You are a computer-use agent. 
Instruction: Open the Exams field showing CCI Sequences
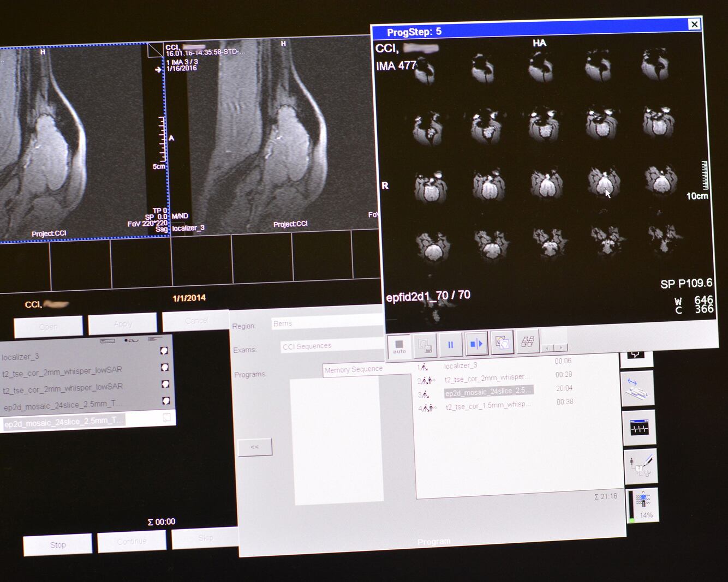pos(333,346)
